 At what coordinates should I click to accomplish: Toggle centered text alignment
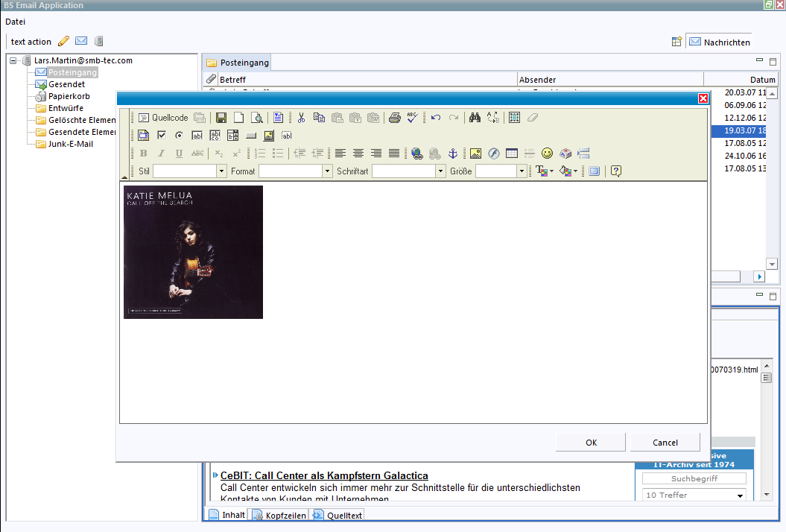[358, 153]
